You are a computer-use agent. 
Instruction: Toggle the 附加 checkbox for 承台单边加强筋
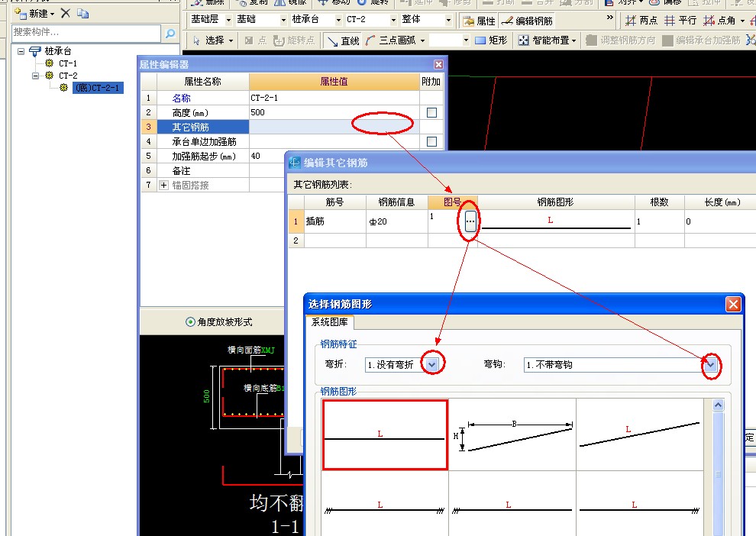click(431, 141)
